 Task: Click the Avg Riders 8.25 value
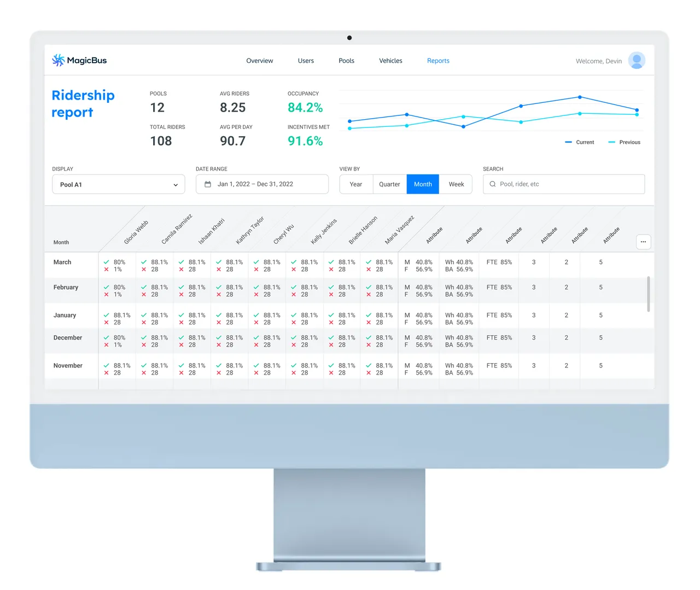[x=233, y=108]
